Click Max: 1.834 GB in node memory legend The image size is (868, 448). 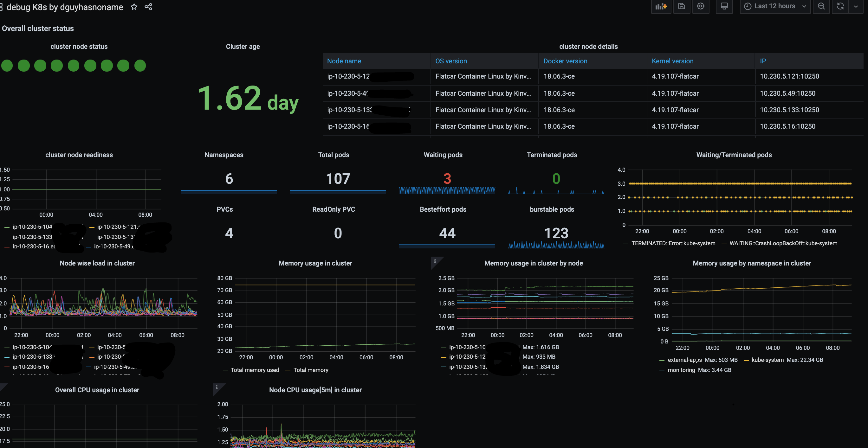[x=540, y=367]
